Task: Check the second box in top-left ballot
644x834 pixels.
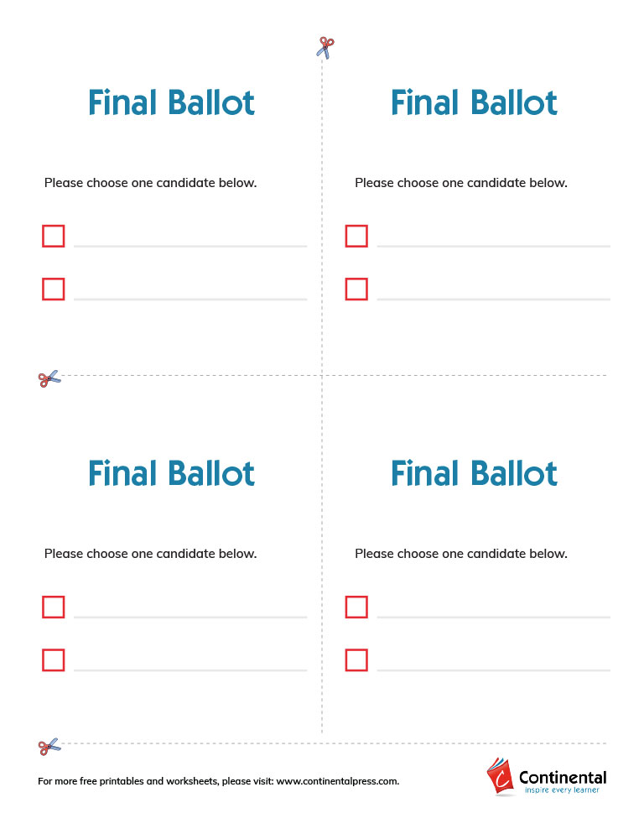Action: (x=54, y=289)
